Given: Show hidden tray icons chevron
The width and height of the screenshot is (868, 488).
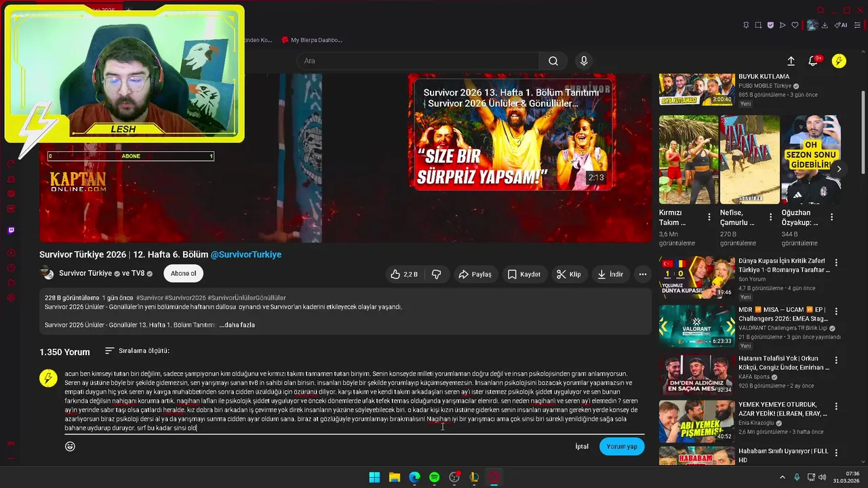Looking at the screenshot, I should click(x=781, y=477).
